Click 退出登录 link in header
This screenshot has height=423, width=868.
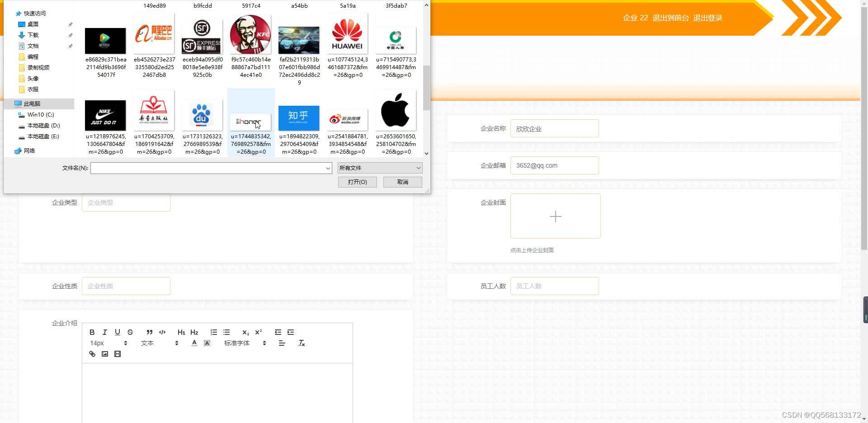(x=708, y=18)
